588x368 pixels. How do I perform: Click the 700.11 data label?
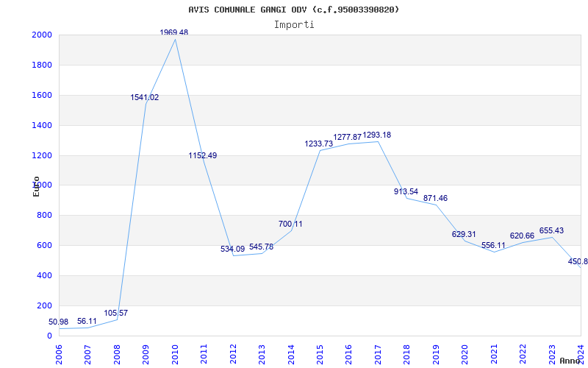[x=290, y=224]
